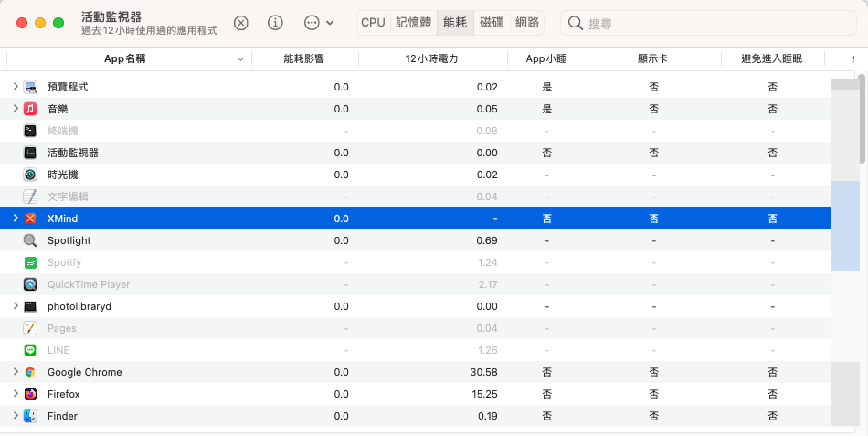The height and width of the screenshot is (436, 868).
Task: Click the Spotify app icon
Action: 30,262
